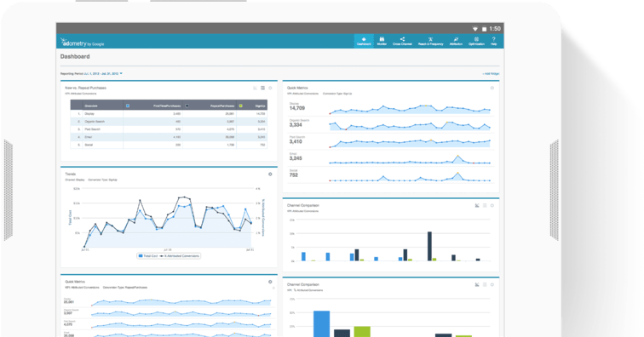Viewport: 644px width, 337px height.
Task: Toggle Total Cost series in Trends legend
Action: click(148, 255)
